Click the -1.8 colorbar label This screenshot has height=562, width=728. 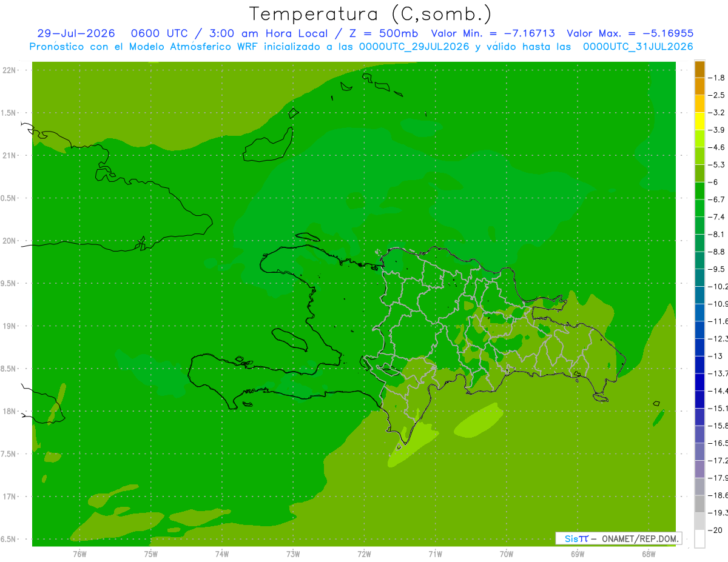pos(716,78)
